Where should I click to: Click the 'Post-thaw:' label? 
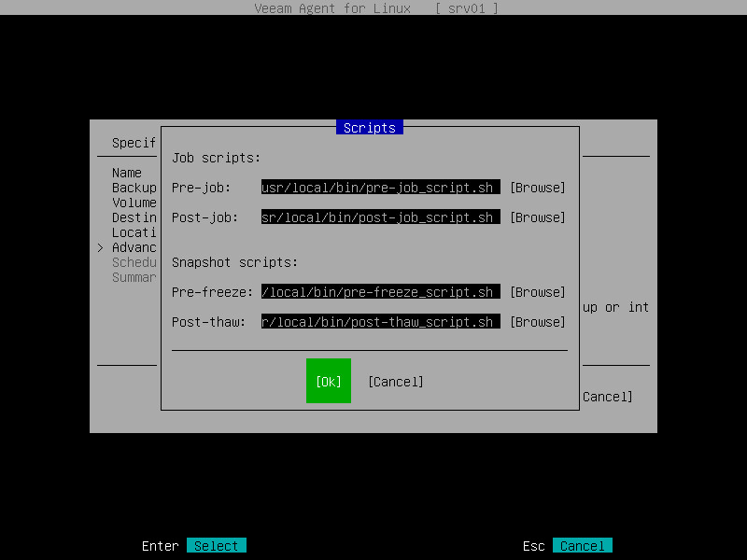coord(208,322)
